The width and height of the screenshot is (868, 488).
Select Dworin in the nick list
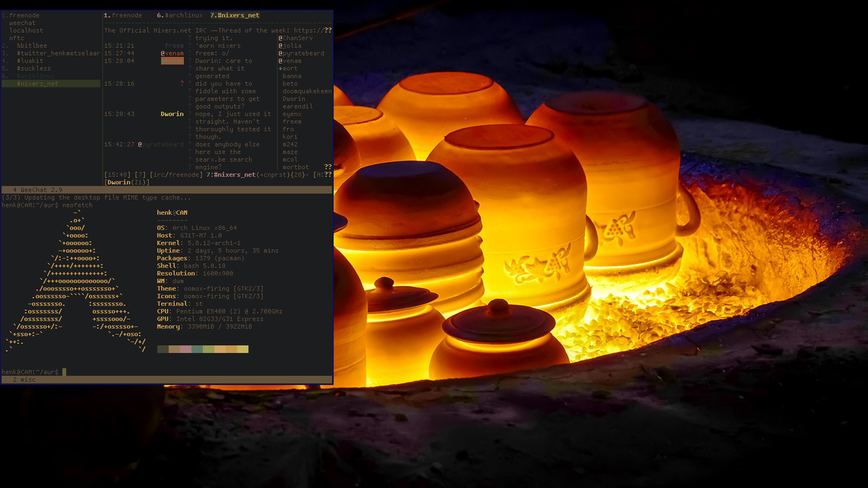click(294, 99)
